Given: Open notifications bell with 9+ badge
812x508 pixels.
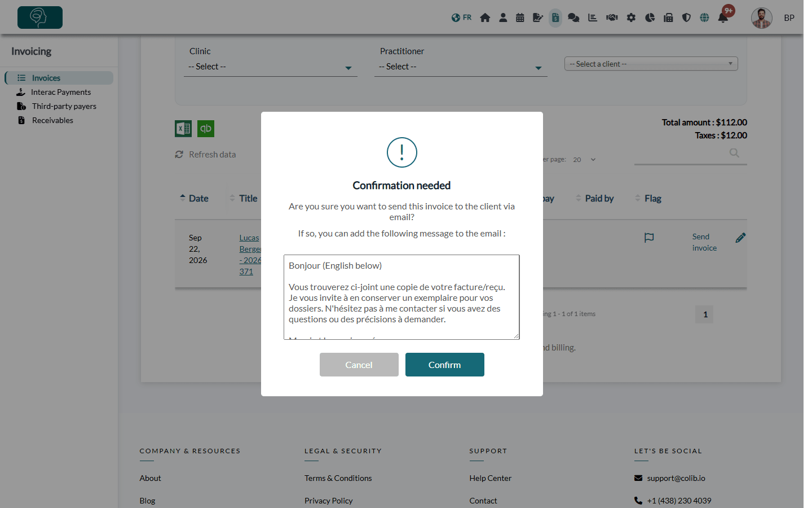Looking at the screenshot, I should coord(723,17).
